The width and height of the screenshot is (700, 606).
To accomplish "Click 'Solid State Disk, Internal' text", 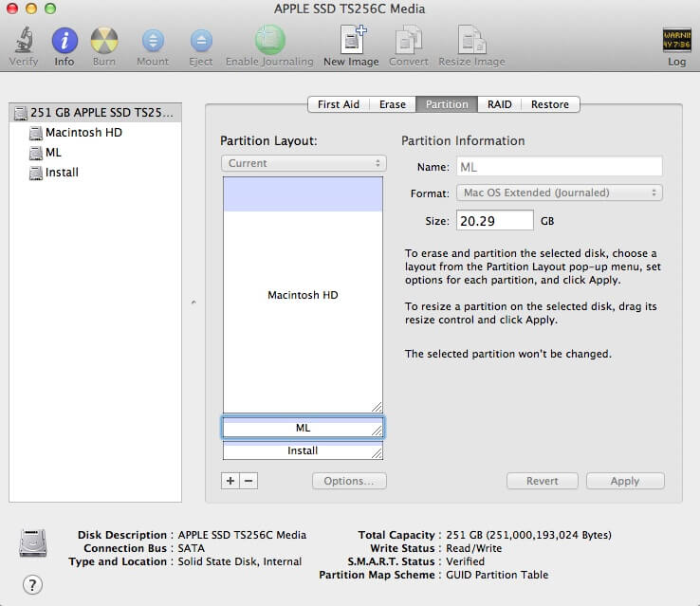I will point(240,561).
